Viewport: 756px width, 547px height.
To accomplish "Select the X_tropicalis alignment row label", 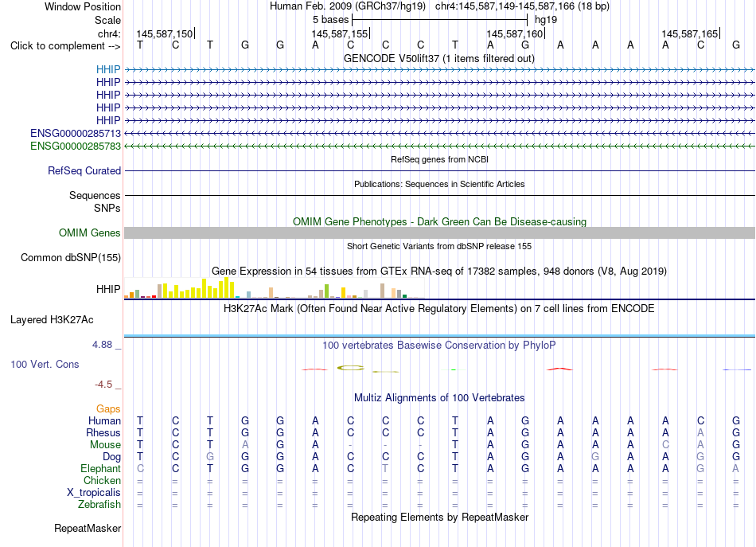I will (x=94, y=493).
